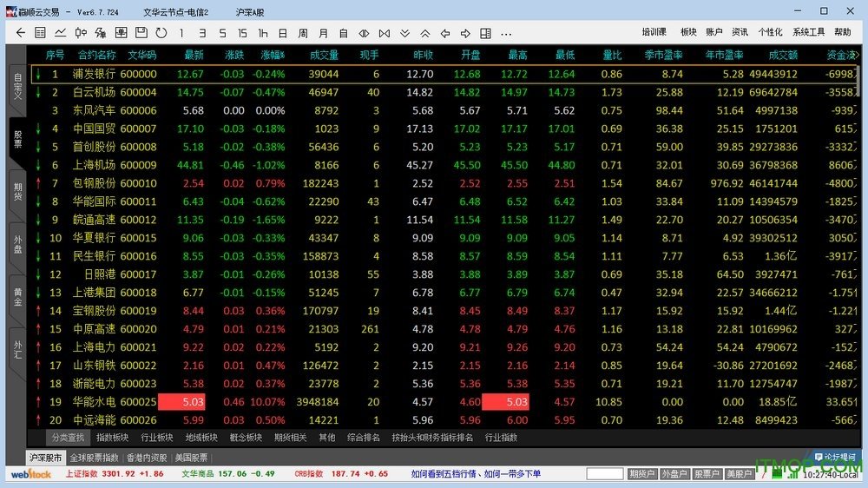Select the 15-minute period button

click(242, 33)
